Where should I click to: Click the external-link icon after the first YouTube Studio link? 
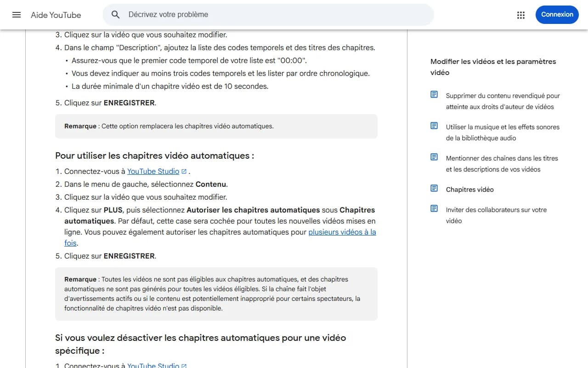pyautogui.click(x=184, y=172)
